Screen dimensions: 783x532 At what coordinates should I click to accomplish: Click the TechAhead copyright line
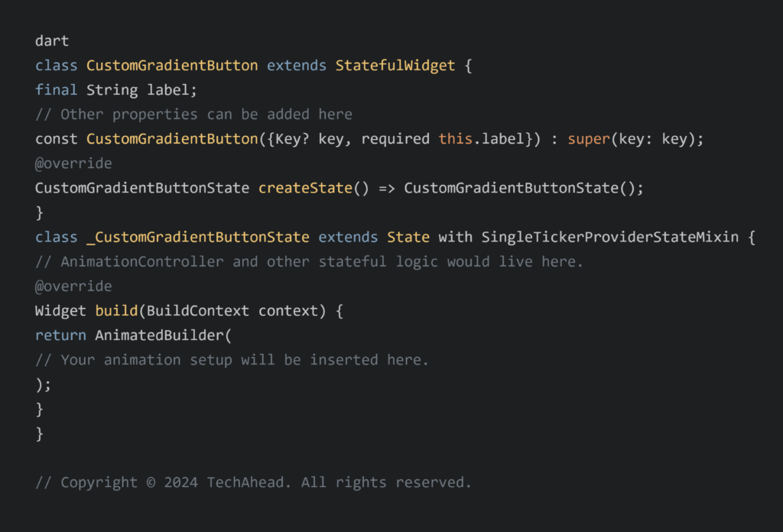coord(253,482)
